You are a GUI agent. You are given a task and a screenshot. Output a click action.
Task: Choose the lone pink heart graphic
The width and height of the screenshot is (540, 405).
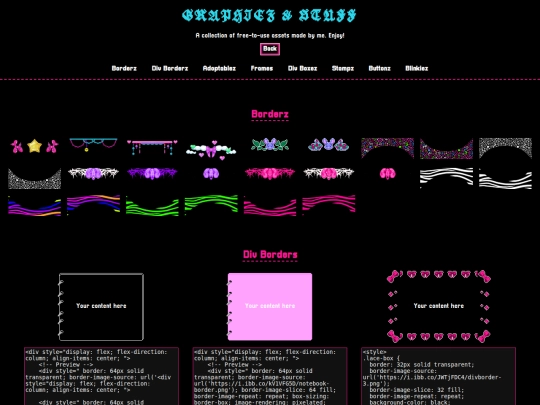(x=387, y=173)
